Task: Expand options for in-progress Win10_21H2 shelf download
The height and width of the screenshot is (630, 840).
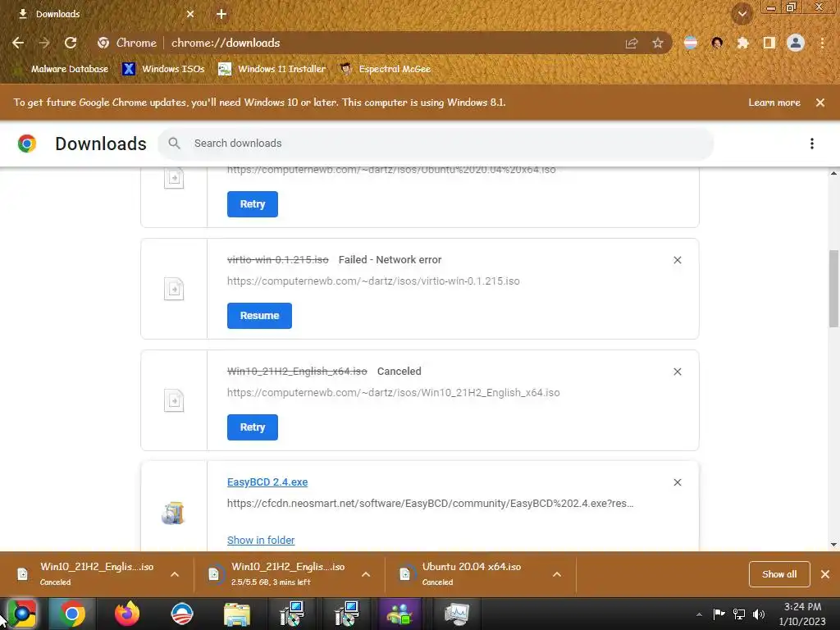Action: pos(366,574)
